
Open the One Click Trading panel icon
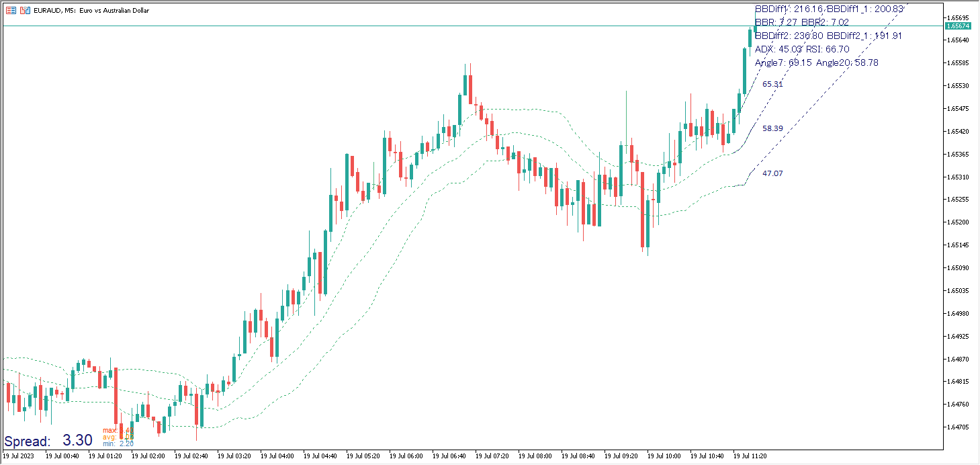pyautogui.click(x=11, y=11)
